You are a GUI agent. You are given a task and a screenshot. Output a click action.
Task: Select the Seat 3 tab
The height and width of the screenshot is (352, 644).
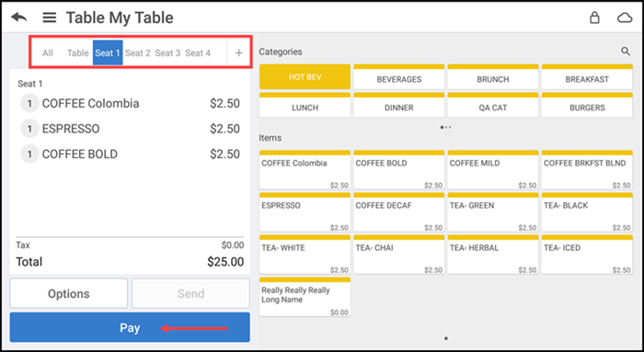[167, 52]
